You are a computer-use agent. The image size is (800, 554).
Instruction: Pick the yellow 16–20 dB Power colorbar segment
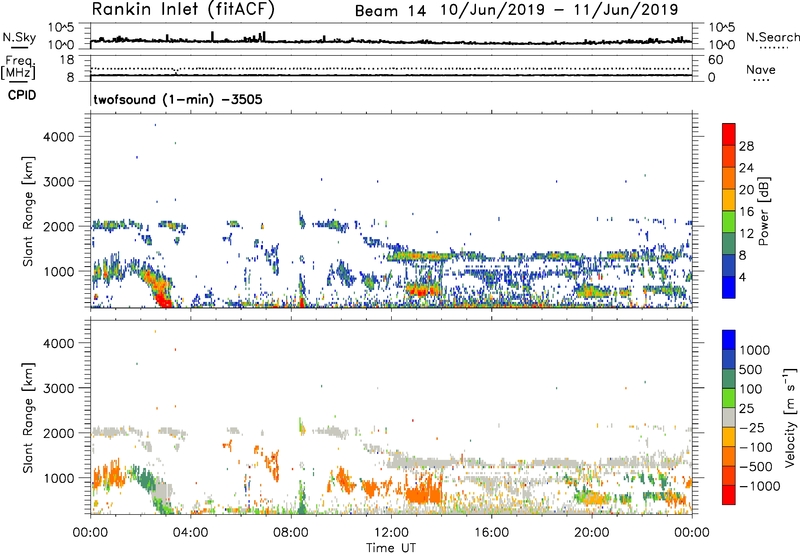pos(729,199)
